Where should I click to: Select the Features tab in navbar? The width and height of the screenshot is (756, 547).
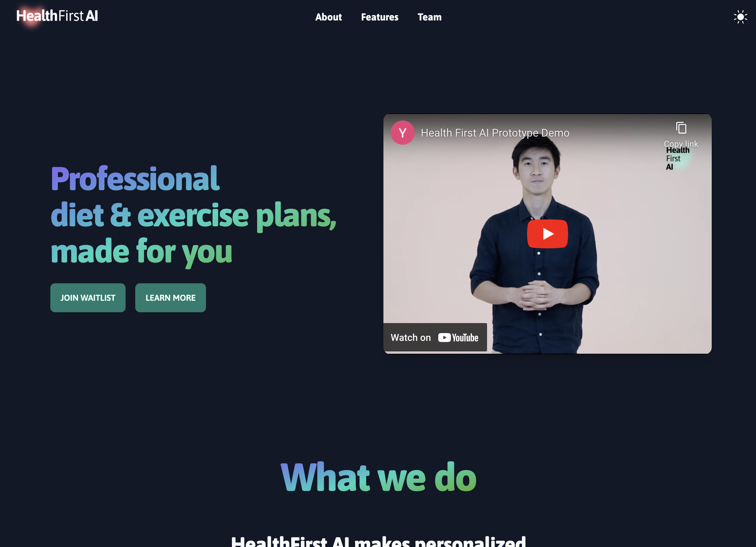[x=380, y=17]
